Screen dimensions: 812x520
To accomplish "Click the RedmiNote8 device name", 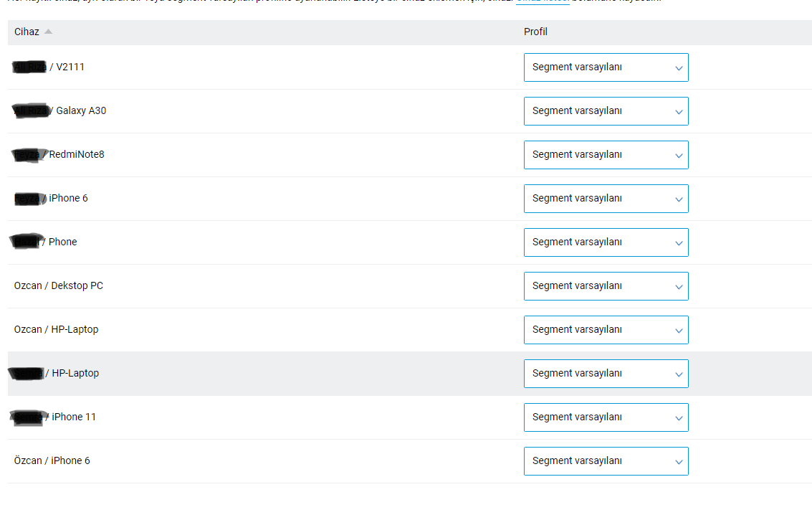I will coord(77,155).
